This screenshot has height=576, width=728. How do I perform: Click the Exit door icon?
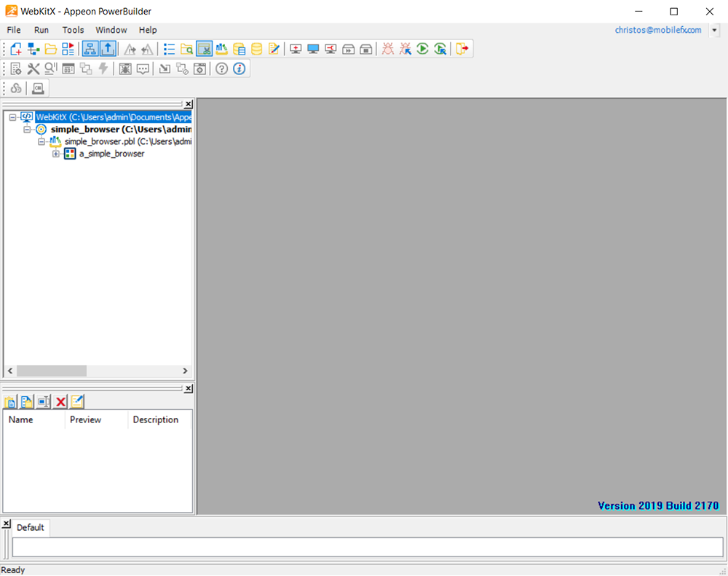coord(462,49)
